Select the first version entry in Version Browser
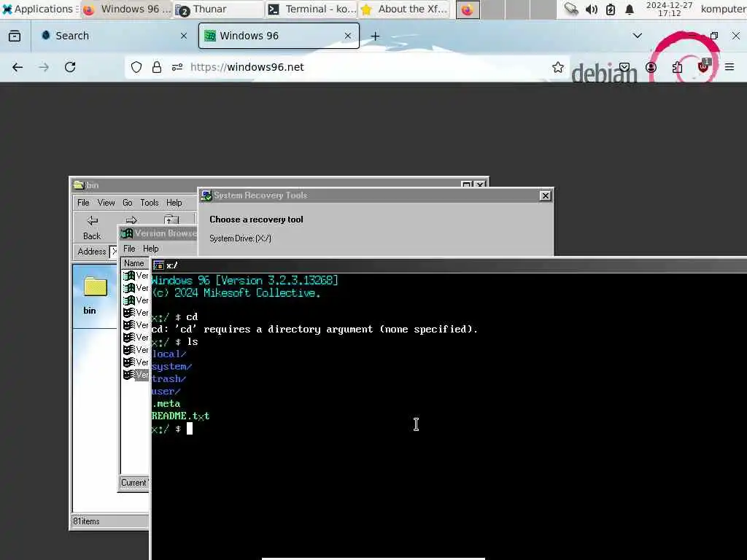This screenshot has width=747, height=560. coord(136,276)
